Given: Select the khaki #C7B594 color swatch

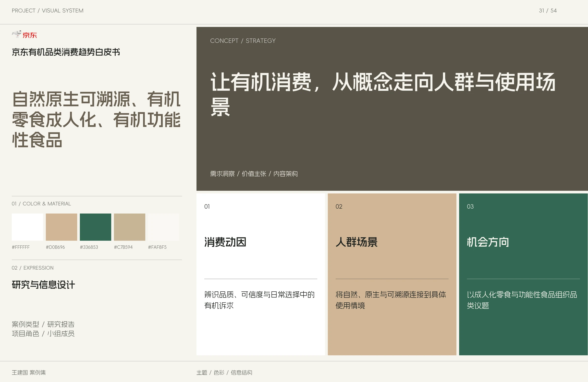Looking at the screenshot, I should [129, 227].
